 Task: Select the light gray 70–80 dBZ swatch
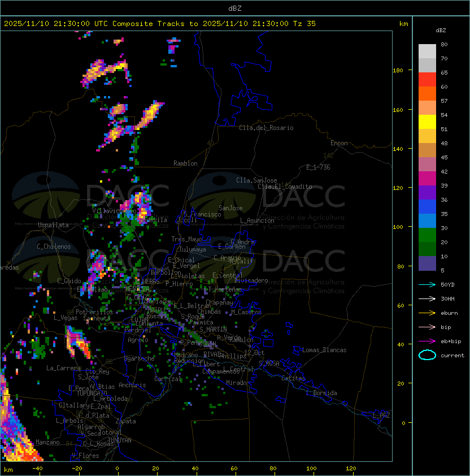427,51
